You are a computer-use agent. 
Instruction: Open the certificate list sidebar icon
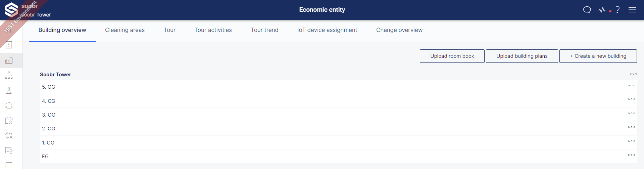tap(9, 151)
